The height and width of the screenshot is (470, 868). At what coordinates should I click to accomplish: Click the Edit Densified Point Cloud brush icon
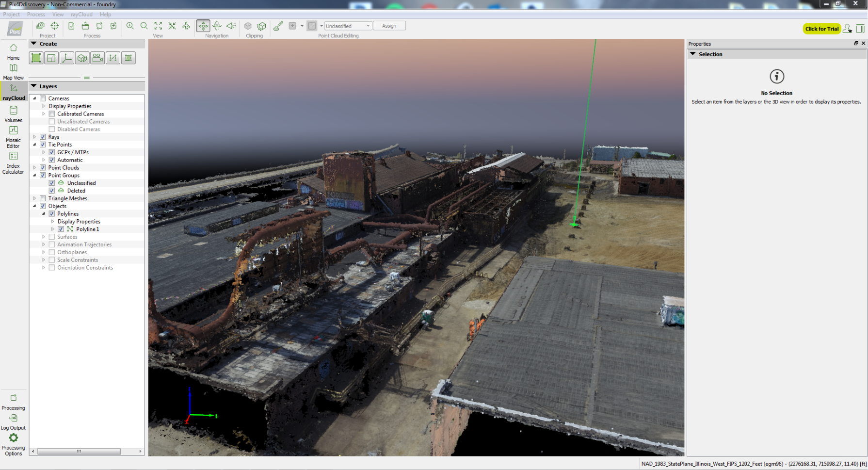point(278,26)
